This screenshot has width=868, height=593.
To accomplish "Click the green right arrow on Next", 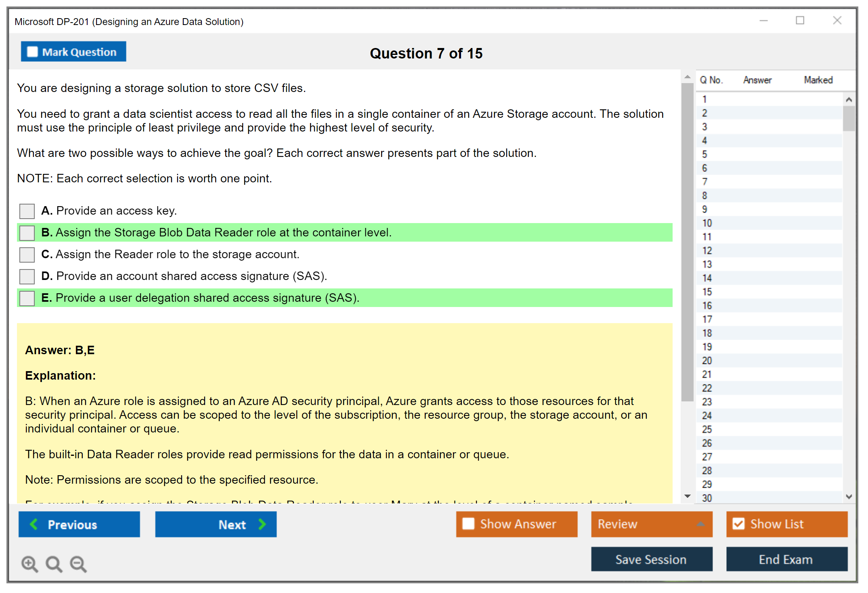I will point(262,524).
